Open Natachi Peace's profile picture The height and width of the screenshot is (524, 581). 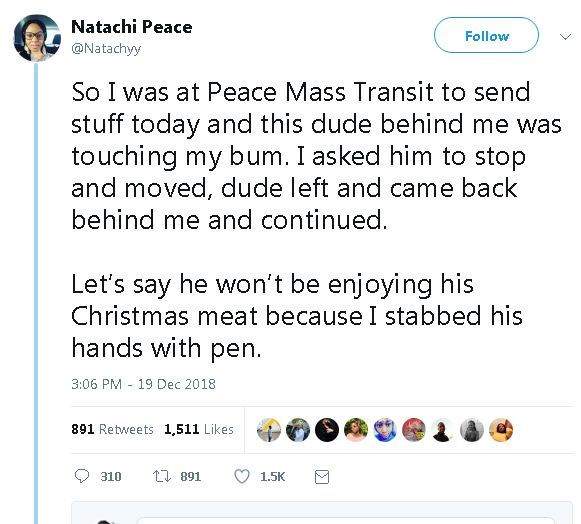[x=37, y=38]
